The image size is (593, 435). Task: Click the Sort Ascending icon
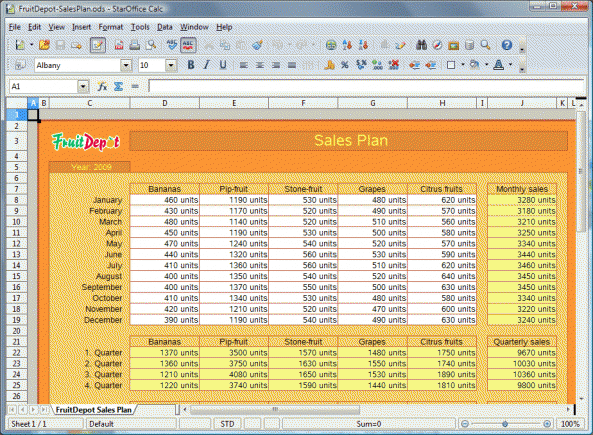click(347, 45)
